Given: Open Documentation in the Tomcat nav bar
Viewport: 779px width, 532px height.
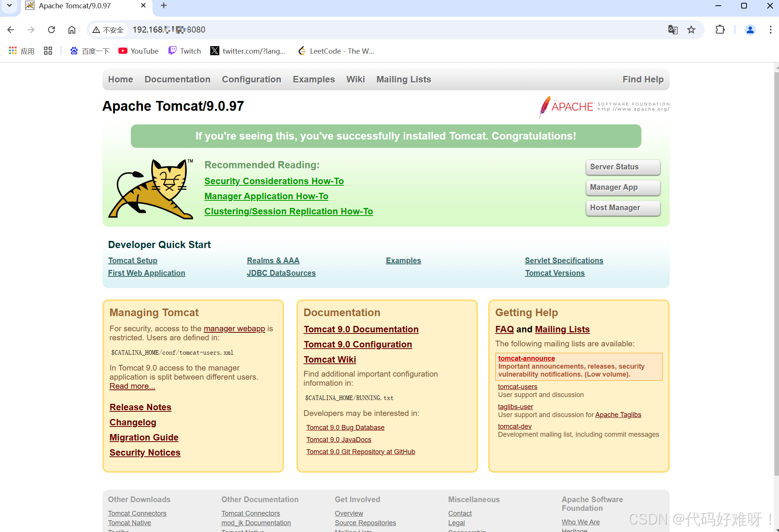Looking at the screenshot, I should [x=177, y=79].
